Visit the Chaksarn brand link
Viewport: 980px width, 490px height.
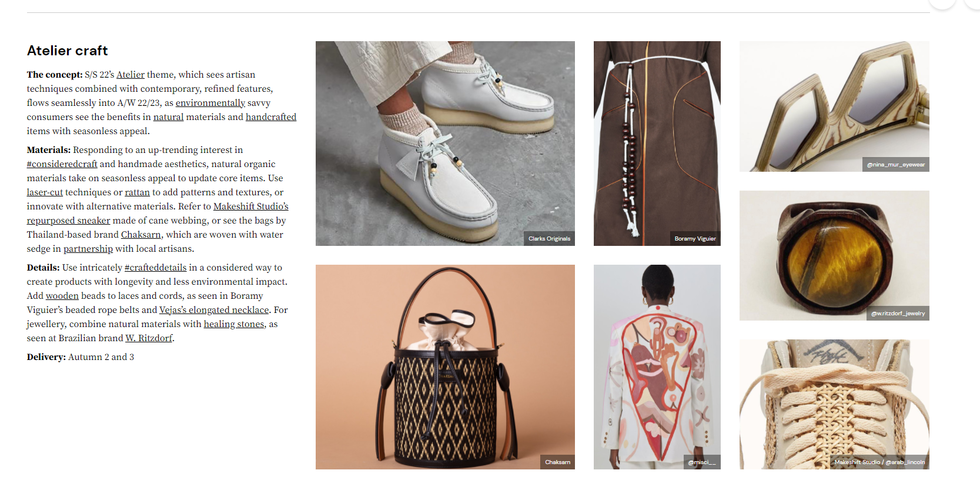(x=141, y=235)
